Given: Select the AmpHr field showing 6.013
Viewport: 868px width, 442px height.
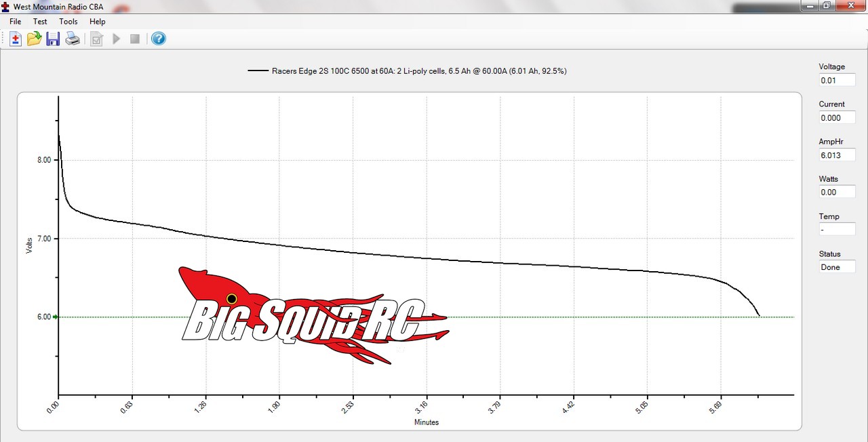Looking at the screenshot, I should [837, 155].
